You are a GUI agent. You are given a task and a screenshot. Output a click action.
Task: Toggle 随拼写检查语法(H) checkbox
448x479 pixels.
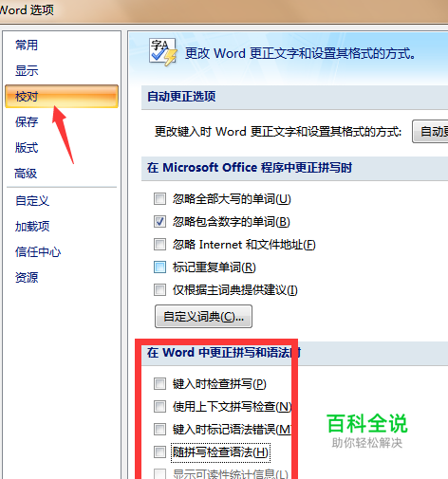click(159, 452)
